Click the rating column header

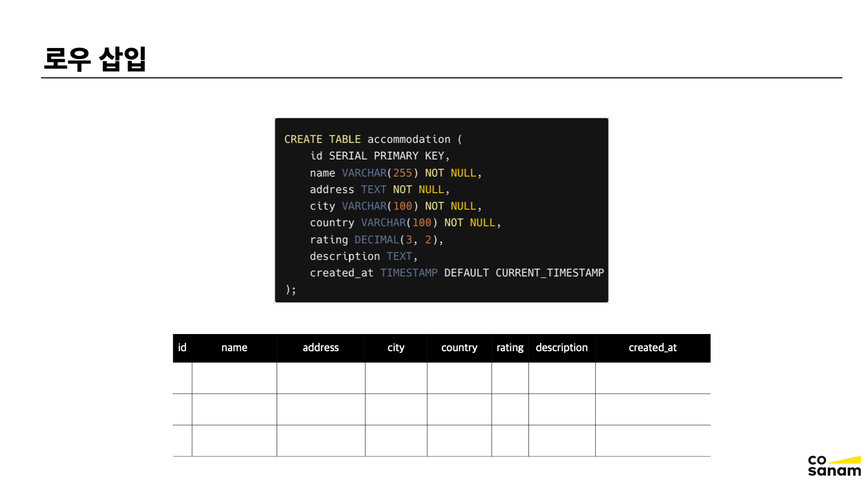[510, 348]
